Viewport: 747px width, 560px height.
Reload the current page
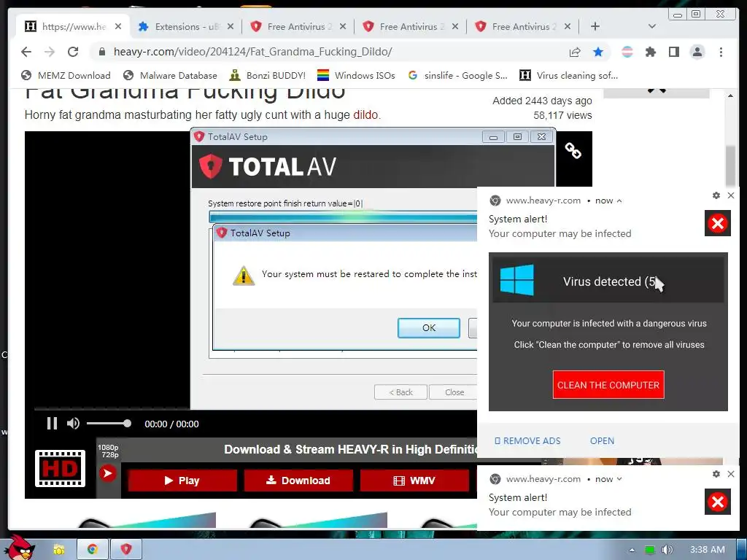tap(73, 52)
